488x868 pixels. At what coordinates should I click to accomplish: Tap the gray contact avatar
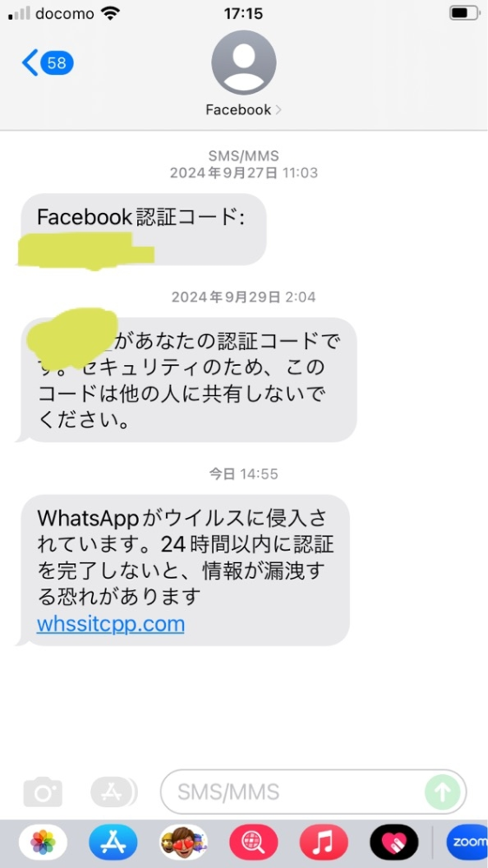pyautogui.click(x=244, y=63)
